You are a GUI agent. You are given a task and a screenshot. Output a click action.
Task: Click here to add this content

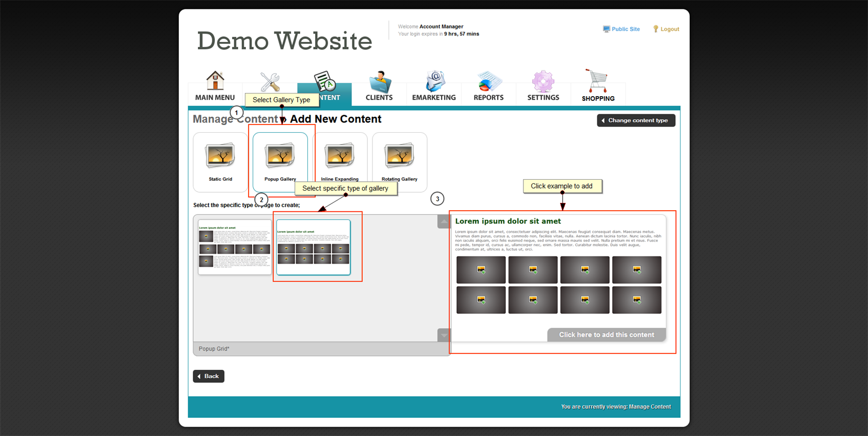tap(607, 335)
